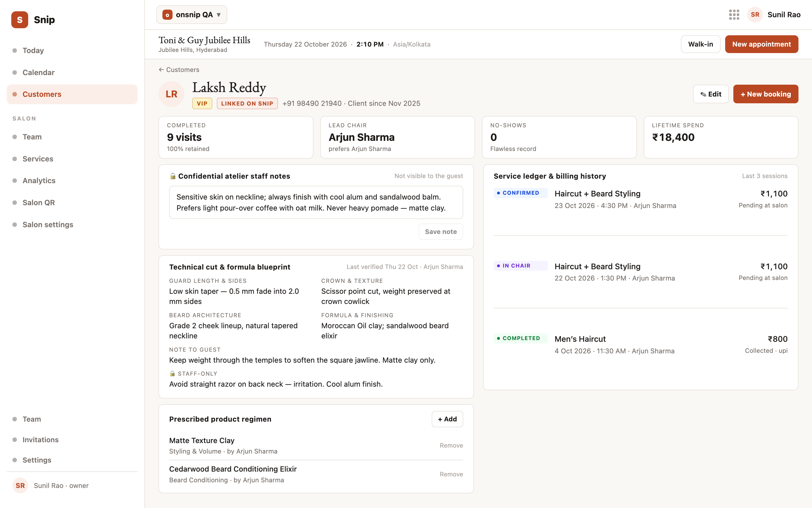Open Today in the sidebar
812x508 pixels.
coord(72,51)
